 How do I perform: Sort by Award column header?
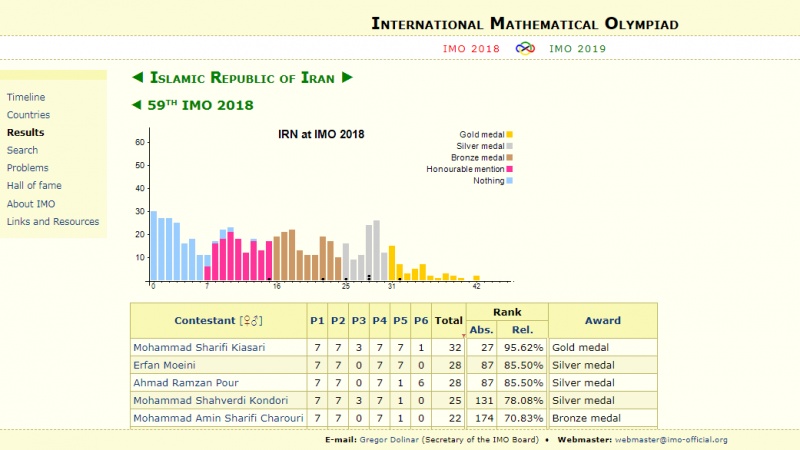tap(603, 320)
